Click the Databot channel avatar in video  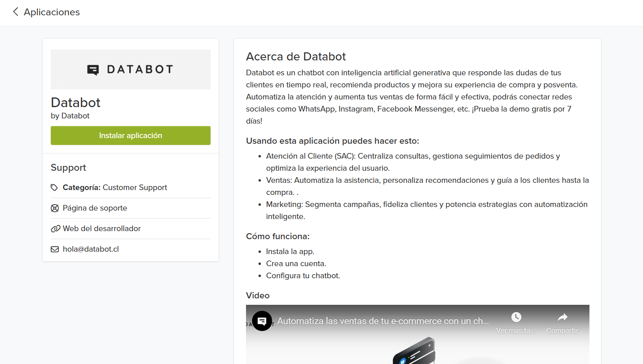coord(262,321)
